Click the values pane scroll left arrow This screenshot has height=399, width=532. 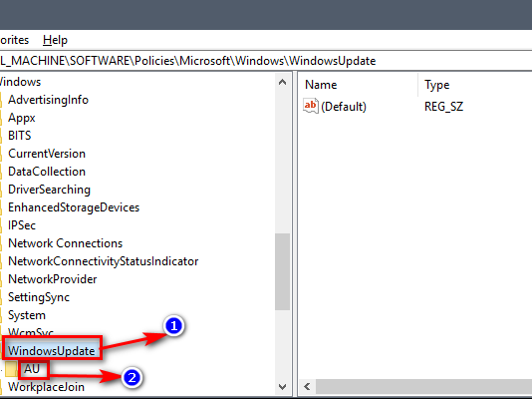(307, 387)
